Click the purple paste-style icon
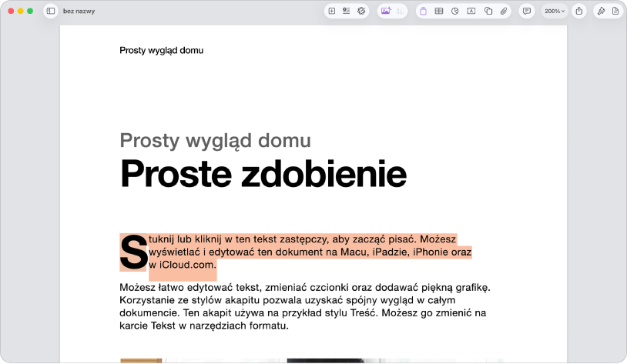627x364 pixels. click(x=423, y=12)
